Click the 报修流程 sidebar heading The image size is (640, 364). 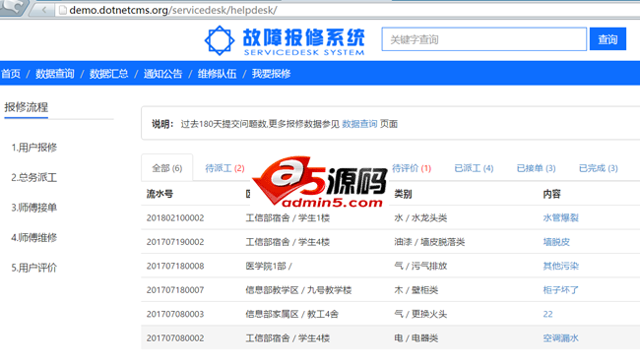27,107
